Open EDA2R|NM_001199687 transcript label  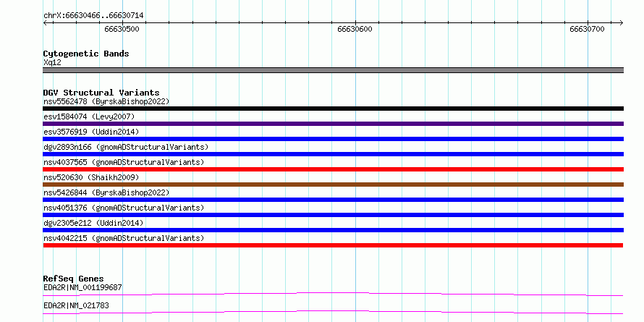[x=82, y=287]
